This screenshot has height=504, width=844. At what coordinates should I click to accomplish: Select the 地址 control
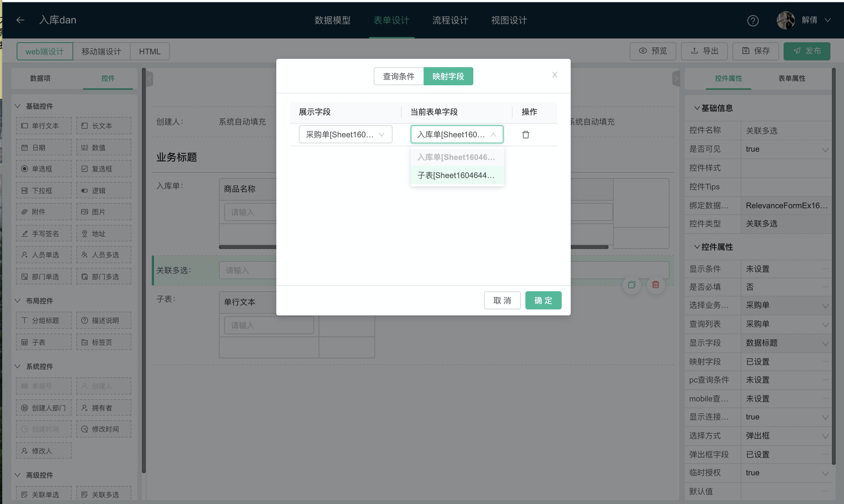[x=104, y=234]
